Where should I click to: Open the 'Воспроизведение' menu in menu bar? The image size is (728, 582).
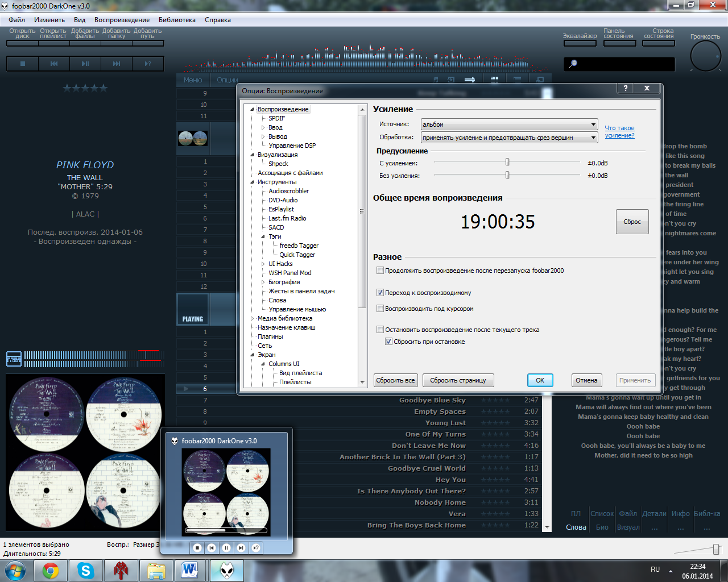(x=122, y=20)
